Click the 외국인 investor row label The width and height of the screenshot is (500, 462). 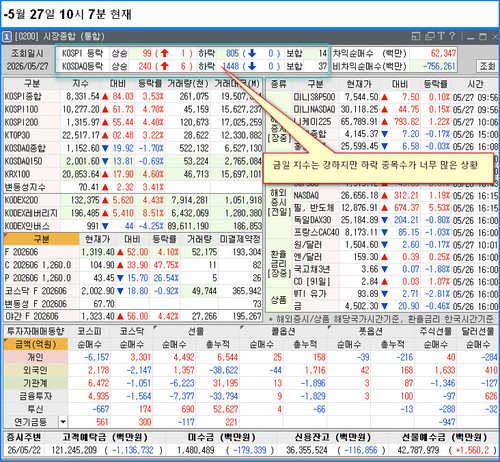(35, 370)
